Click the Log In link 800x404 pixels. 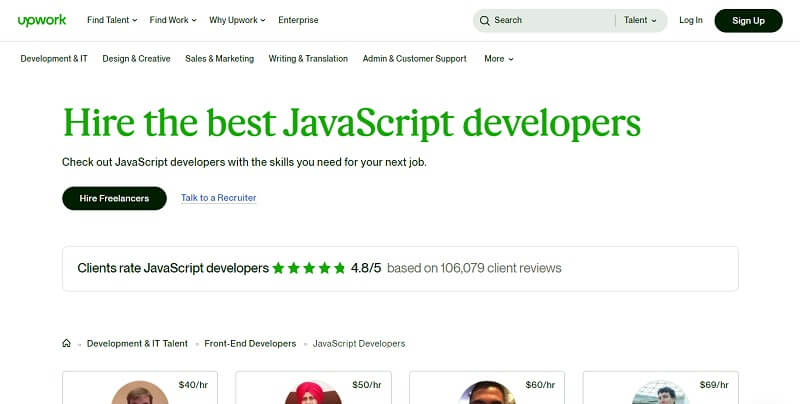691,20
